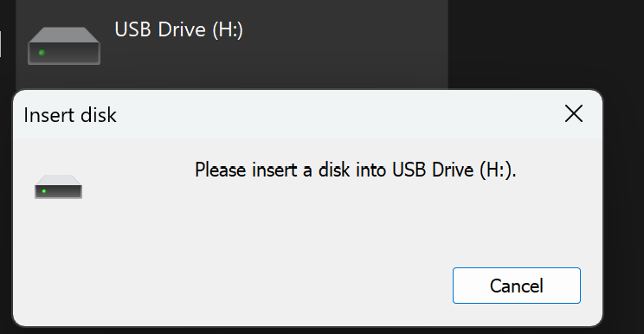
Task: Click the small drive icon inside the dialog
Action: coord(58,187)
